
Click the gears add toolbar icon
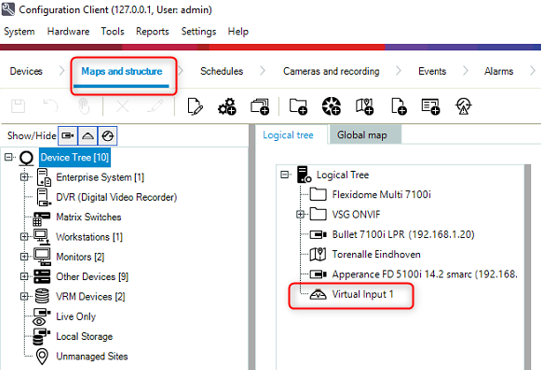coord(227,106)
